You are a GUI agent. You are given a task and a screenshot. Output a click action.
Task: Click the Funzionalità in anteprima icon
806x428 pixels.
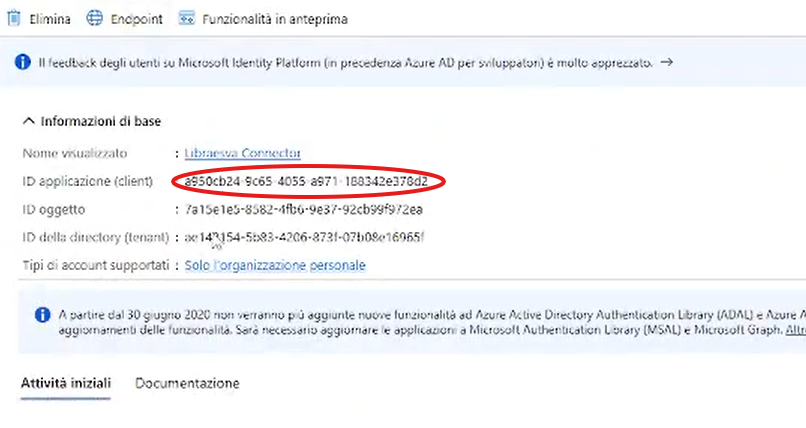pos(186,17)
